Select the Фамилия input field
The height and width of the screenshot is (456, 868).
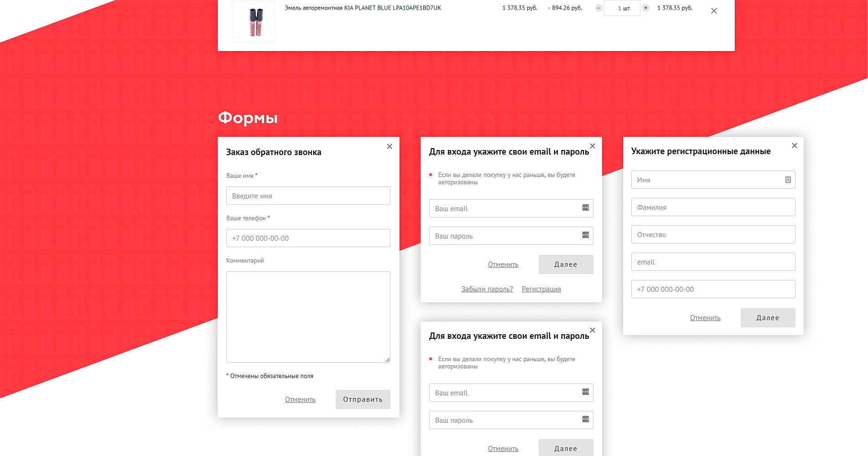point(713,207)
